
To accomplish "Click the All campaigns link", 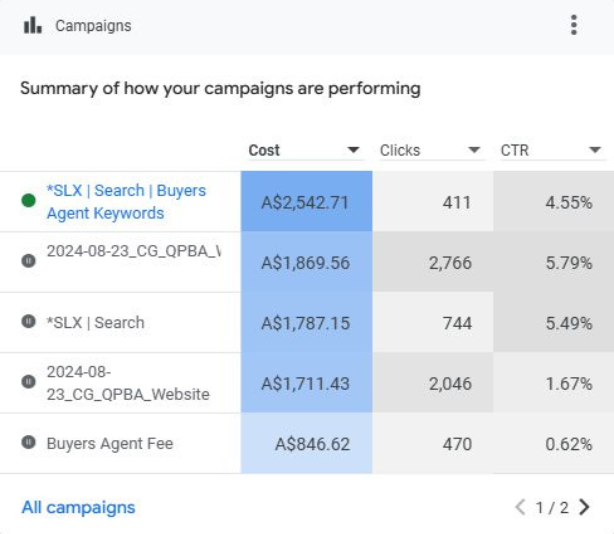I will [78, 507].
